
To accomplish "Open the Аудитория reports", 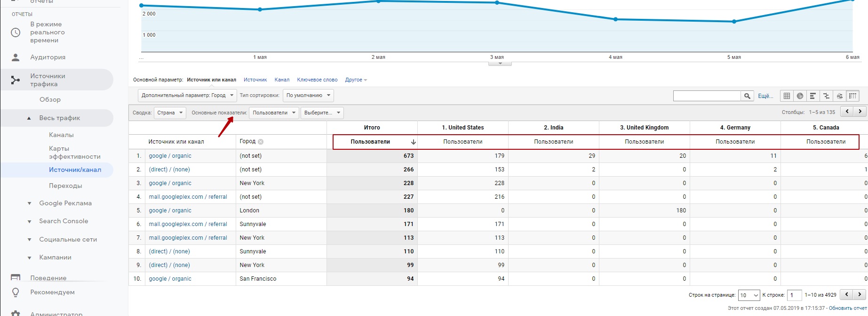I will pos(48,57).
